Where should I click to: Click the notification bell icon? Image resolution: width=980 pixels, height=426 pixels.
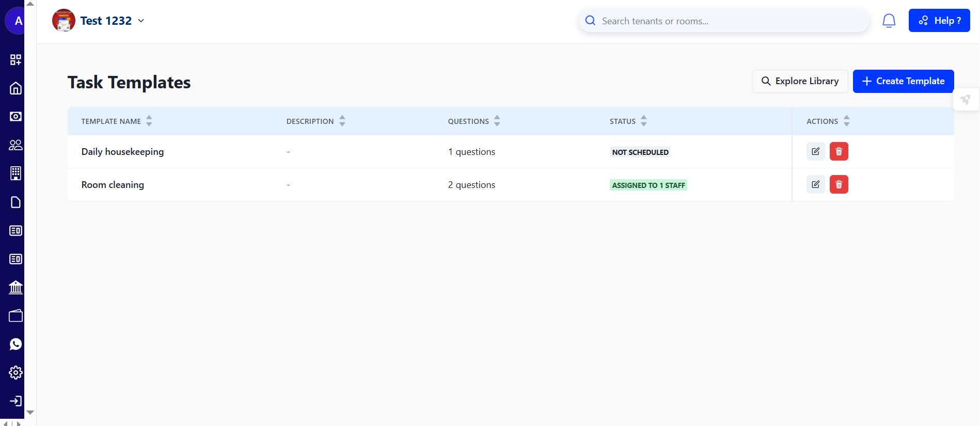(889, 21)
